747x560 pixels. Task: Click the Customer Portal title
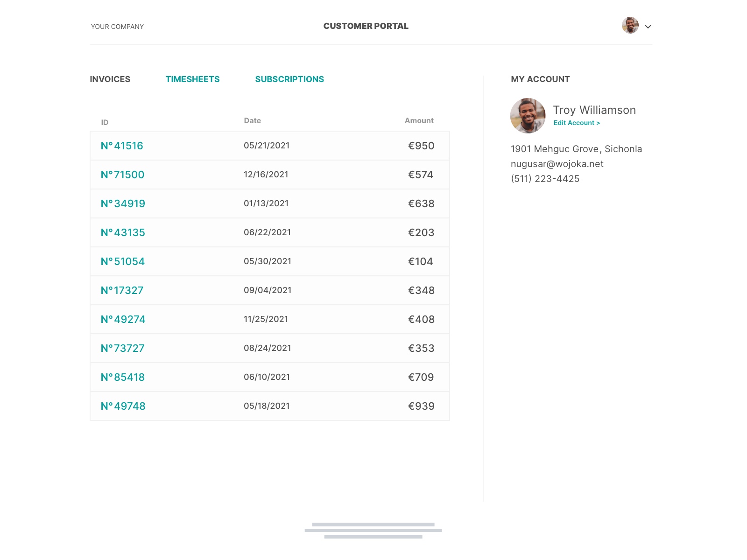pyautogui.click(x=366, y=26)
